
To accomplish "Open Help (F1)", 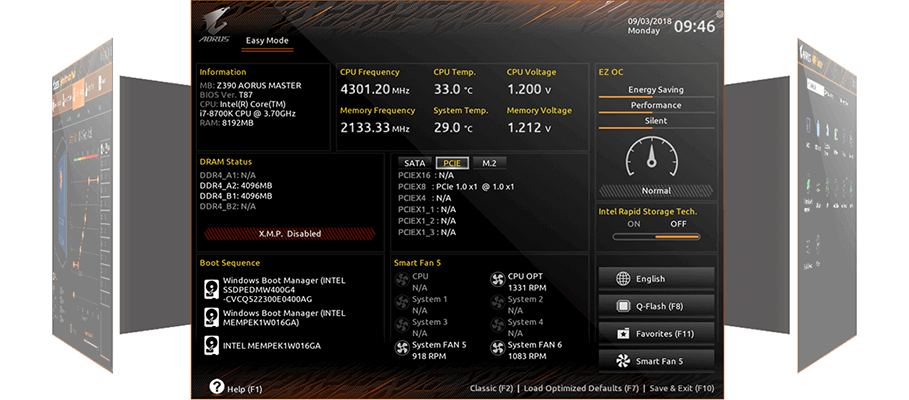I will point(235,388).
